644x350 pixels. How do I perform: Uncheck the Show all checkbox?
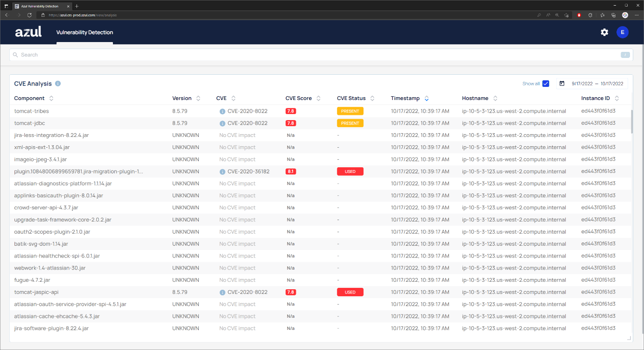tap(546, 84)
